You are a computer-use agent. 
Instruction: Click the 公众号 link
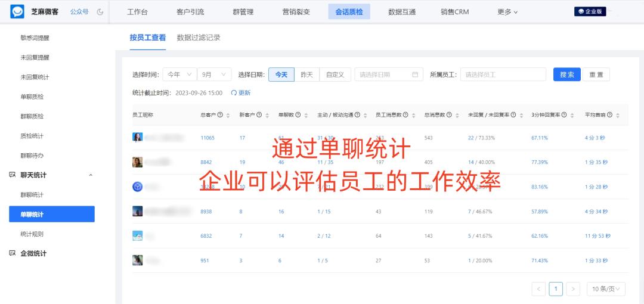(79, 12)
